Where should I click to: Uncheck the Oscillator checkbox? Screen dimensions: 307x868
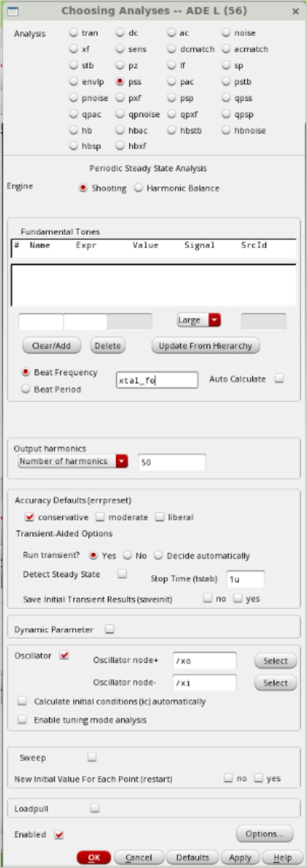(64, 655)
